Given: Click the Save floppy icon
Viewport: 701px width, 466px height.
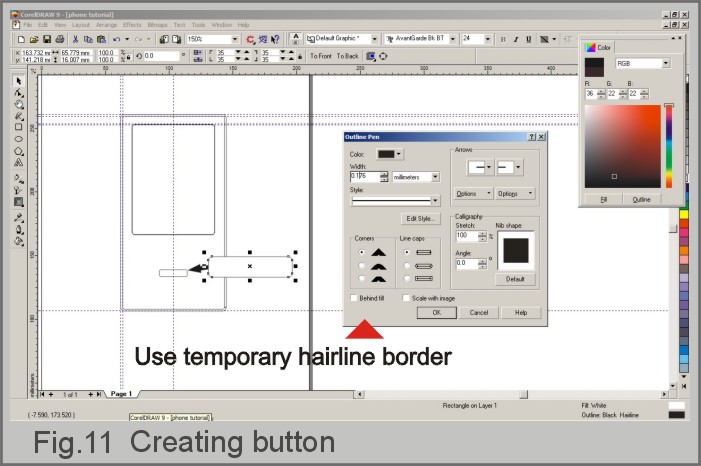Looking at the screenshot, I should pos(46,39).
